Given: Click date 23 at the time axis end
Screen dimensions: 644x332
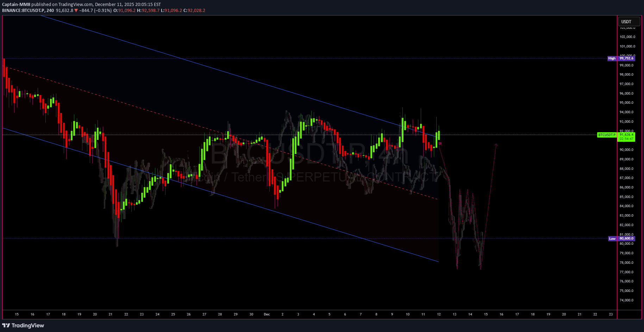Looking at the screenshot, I should coord(611,314).
